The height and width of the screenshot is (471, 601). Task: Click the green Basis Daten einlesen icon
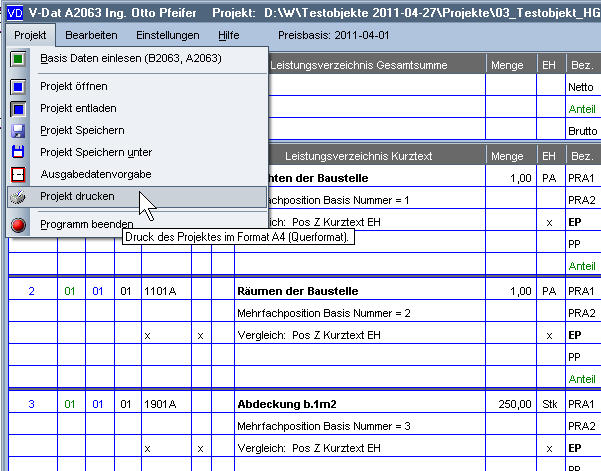click(18, 59)
